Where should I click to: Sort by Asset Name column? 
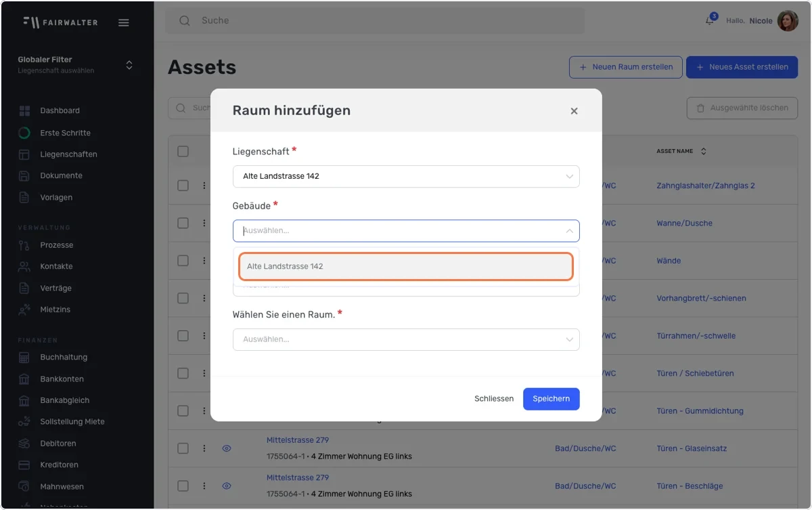(703, 151)
